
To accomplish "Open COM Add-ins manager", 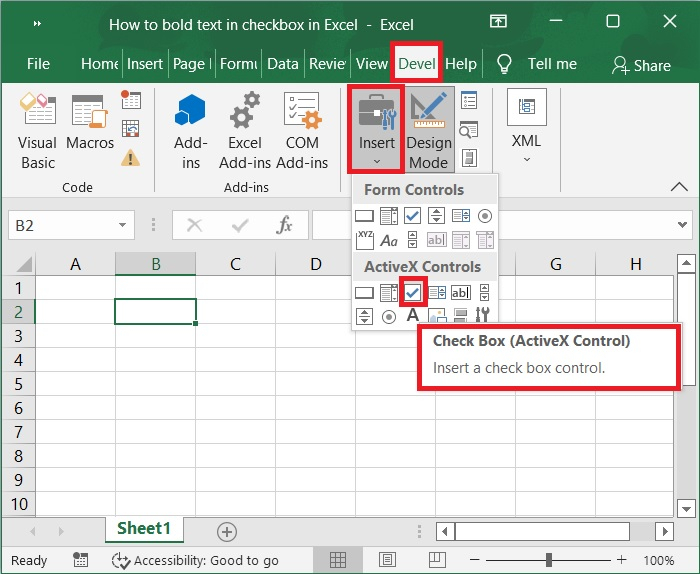I will pyautogui.click(x=302, y=131).
